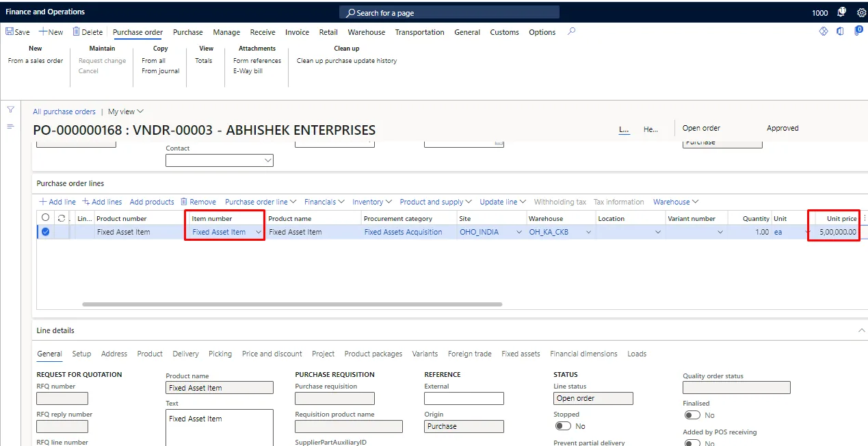
Task: Show the filter pane funnel icon
Action: (x=10, y=109)
